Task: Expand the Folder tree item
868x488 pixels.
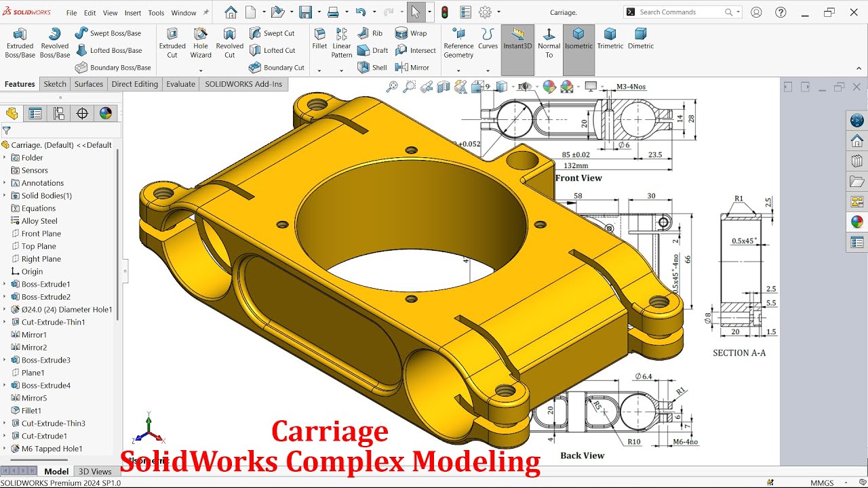Action: pyautogui.click(x=4, y=157)
